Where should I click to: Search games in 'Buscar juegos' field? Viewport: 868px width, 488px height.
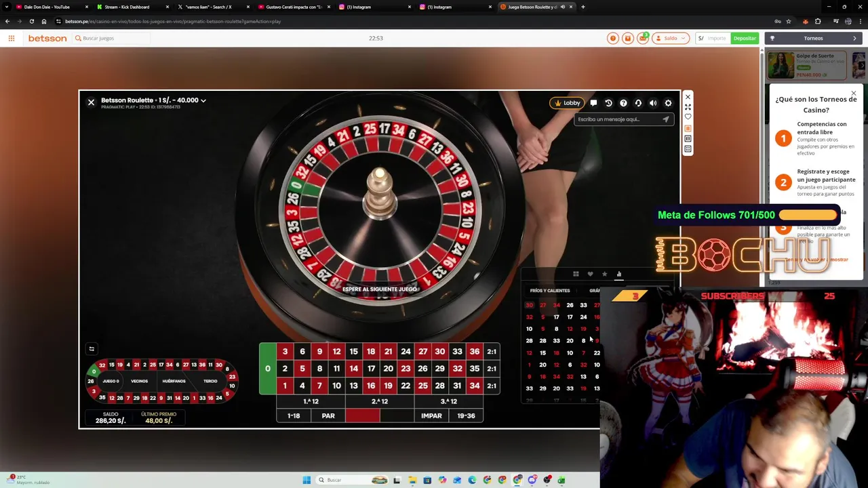point(112,38)
